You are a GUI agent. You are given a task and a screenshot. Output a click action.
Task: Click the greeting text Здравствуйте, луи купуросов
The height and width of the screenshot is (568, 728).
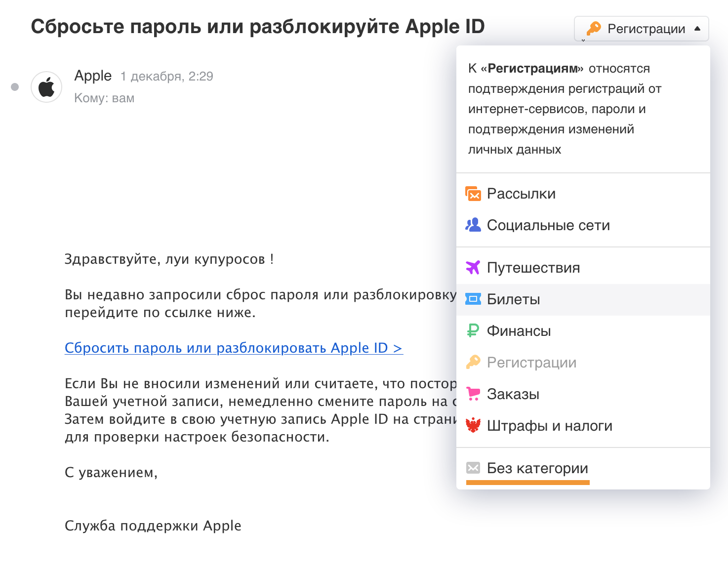[169, 259]
